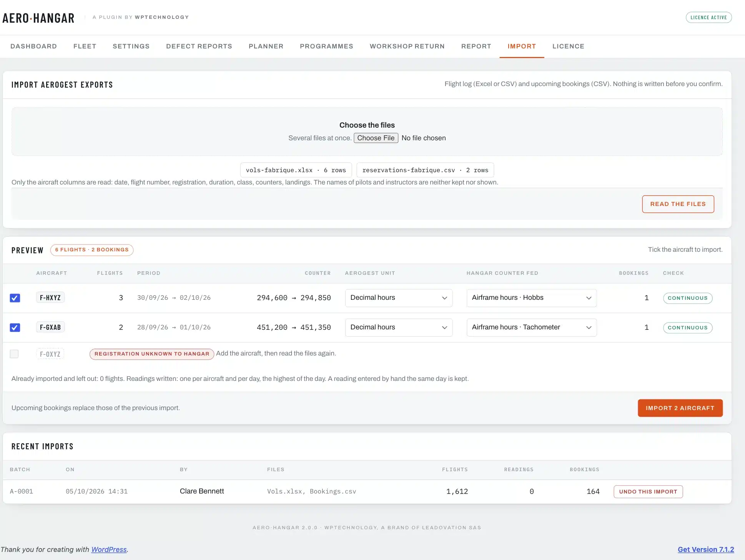Open the Fleet tab
Viewport: 745px width, 560px height.
pyautogui.click(x=85, y=47)
